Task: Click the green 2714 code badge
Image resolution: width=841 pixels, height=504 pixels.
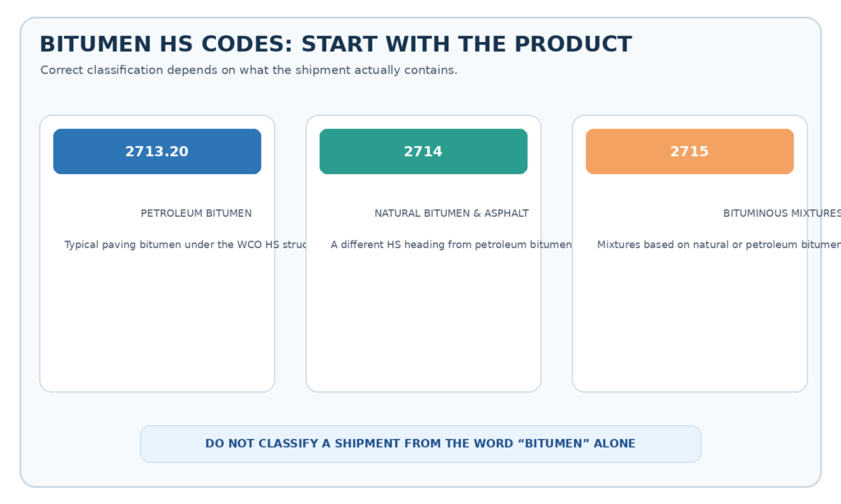Action: 423,151
